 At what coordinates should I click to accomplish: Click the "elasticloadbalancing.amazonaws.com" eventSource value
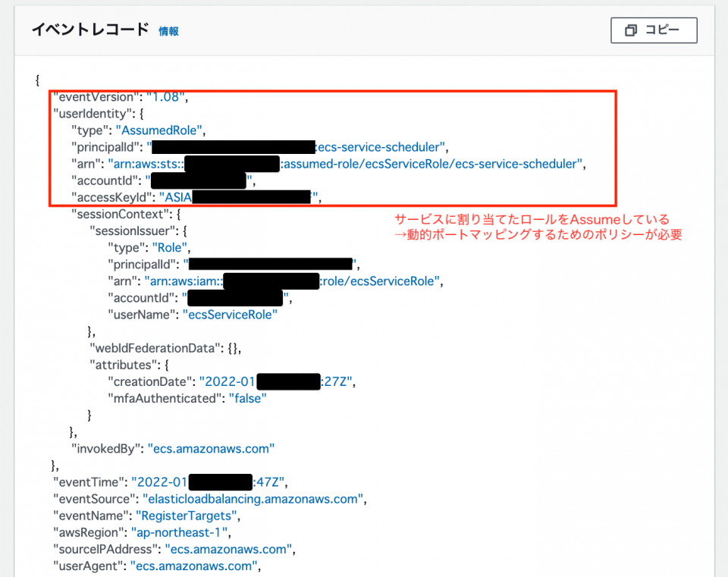pyautogui.click(x=253, y=499)
